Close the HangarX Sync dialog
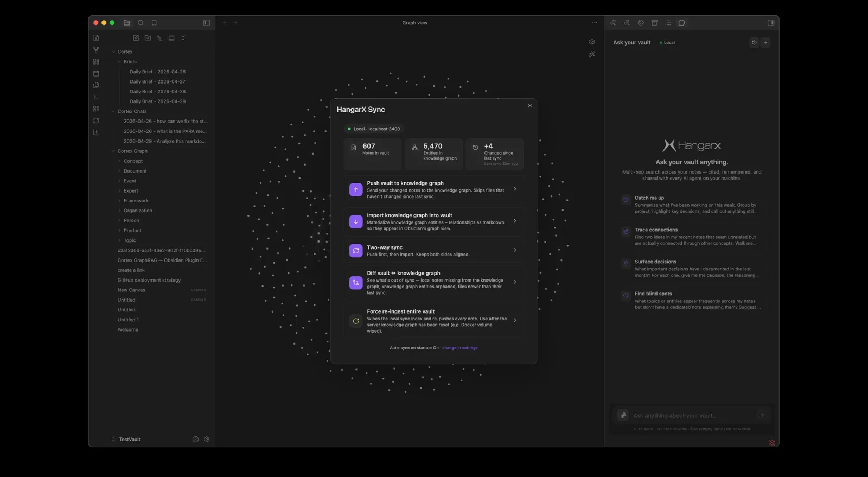This screenshot has width=868, height=477. point(530,106)
